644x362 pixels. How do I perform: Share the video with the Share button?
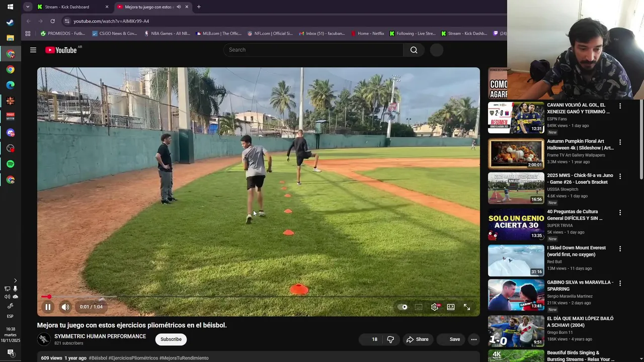pos(417,339)
